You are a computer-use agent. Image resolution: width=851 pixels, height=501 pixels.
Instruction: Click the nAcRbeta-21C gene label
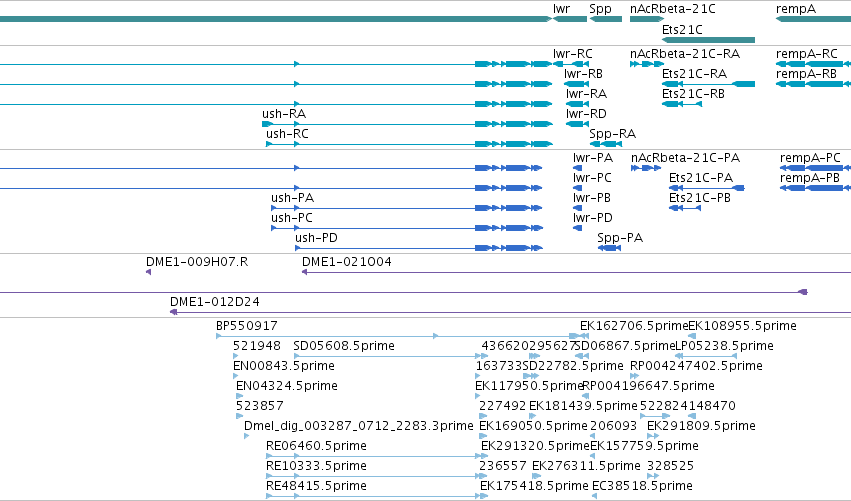[x=672, y=9]
